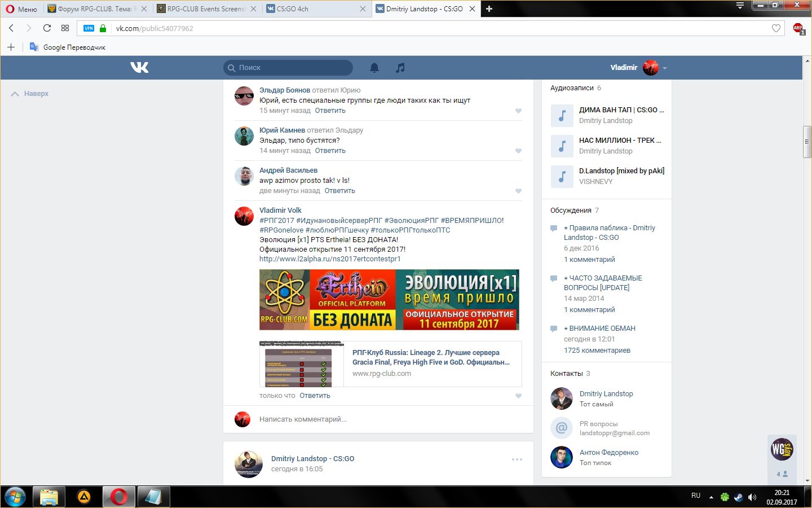Play audio D.Landstop [mixed by pAki]

click(562, 176)
